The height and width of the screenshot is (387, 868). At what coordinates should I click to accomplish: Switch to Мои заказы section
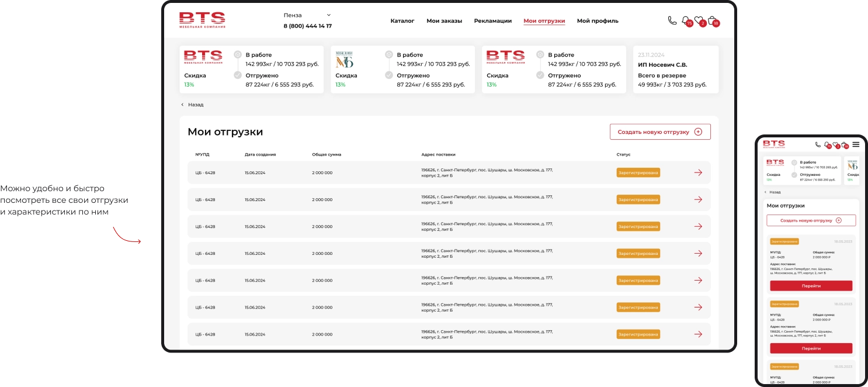[444, 21]
